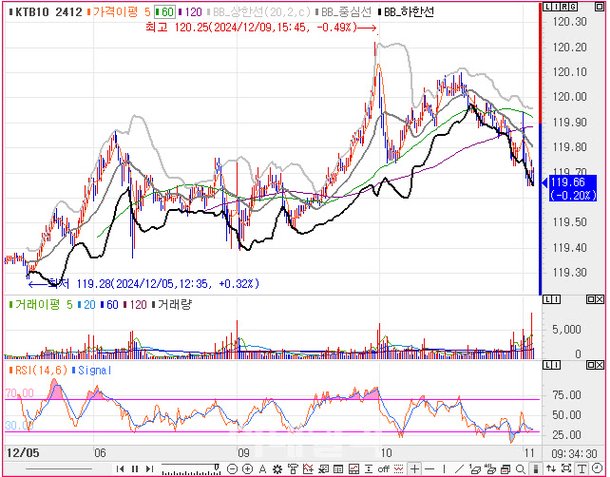Zoom in chart with plus circle icon
Viewport: 610px width, 477px height.
247,469
